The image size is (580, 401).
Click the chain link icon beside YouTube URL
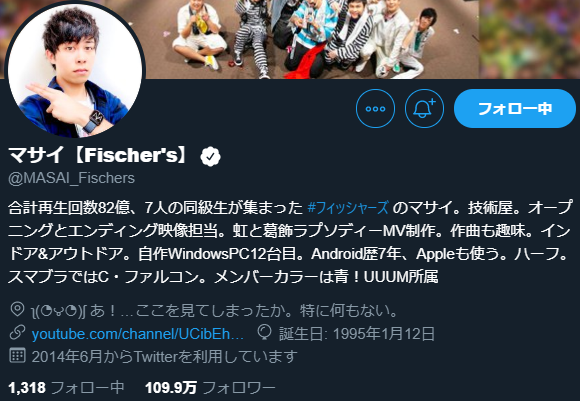pos(17,333)
